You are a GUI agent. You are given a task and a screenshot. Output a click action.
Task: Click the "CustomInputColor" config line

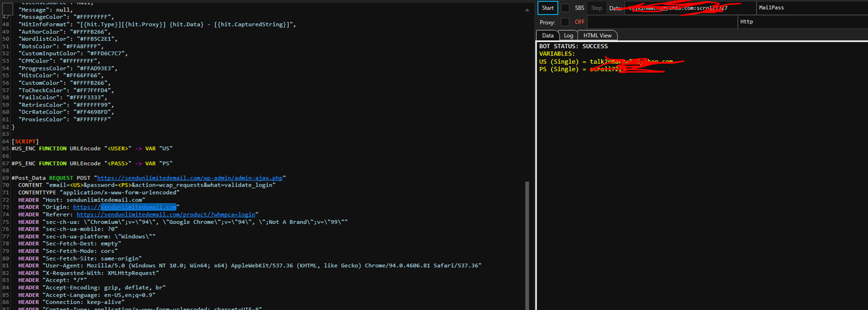click(x=75, y=53)
